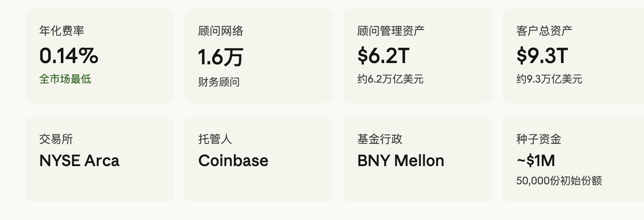This screenshot has width=644, height=220.
Task: Click the ~$1M seed capital value
Action: (x=536, y=161)
